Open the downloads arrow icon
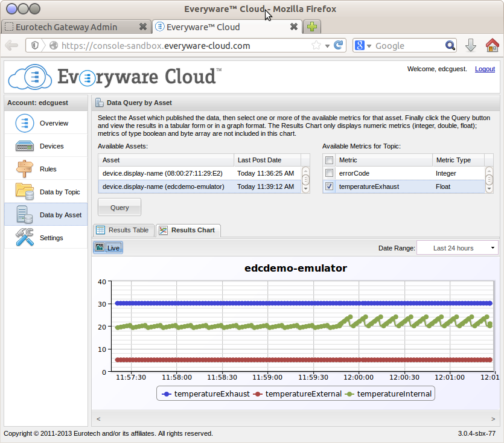The height and width of the screenshot is (443, 504). [471, 45]
